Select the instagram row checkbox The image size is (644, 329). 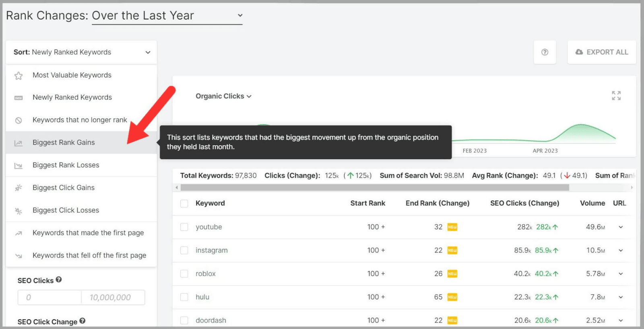tap(184, 251)
